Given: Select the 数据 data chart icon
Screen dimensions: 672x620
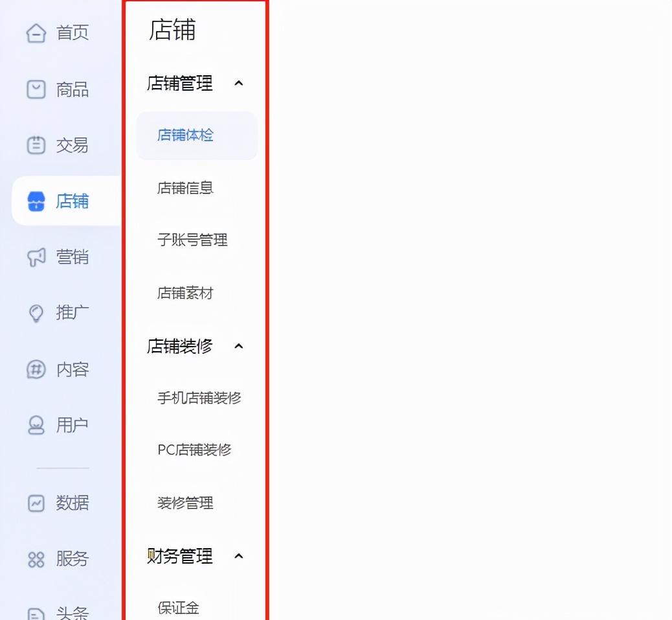Looking at the screenshot, I should [x=37, y=503].
